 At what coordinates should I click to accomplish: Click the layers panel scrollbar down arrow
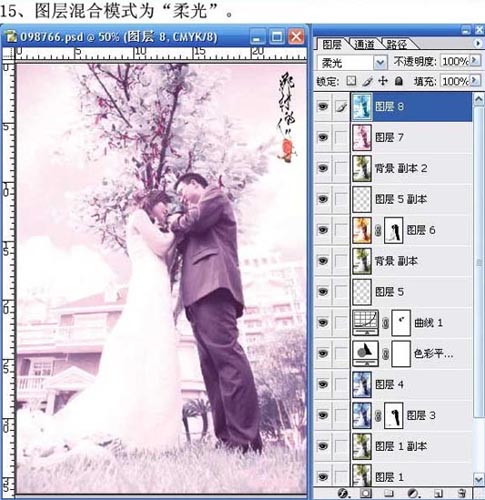pyautogui.click(x=478, y=479)
